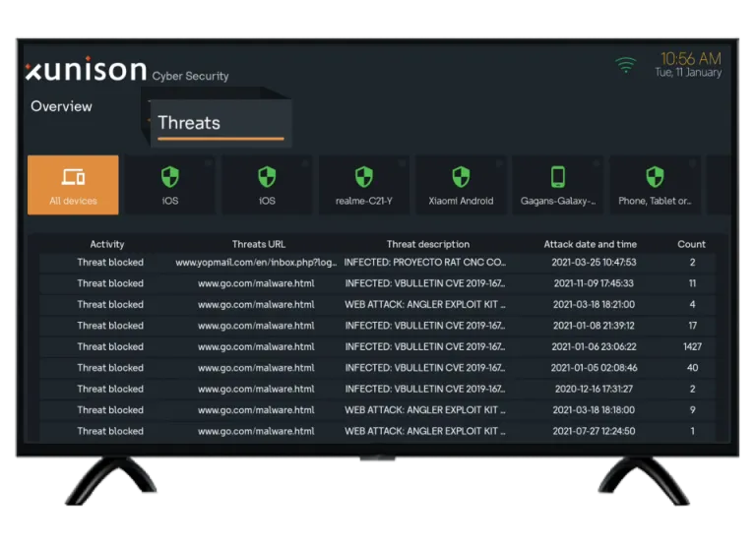Click count 1 in the 2021-07-27 row
The image size is (756, 550).
point(692,431)
